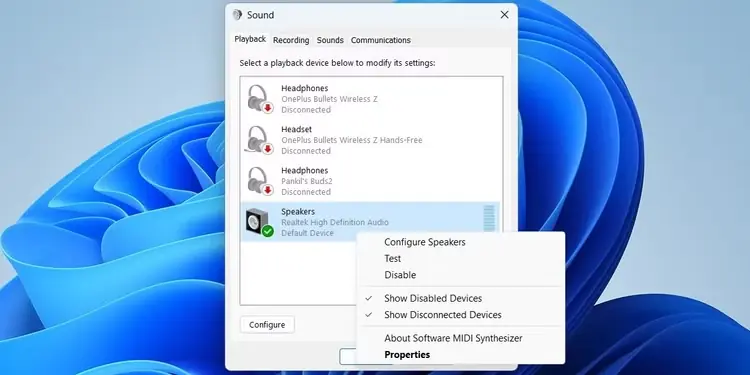This screenshot has width=750, height=375.
Task: Select Headphones OnePlus Bullets Wireless Z text
Action: point(329,94)
